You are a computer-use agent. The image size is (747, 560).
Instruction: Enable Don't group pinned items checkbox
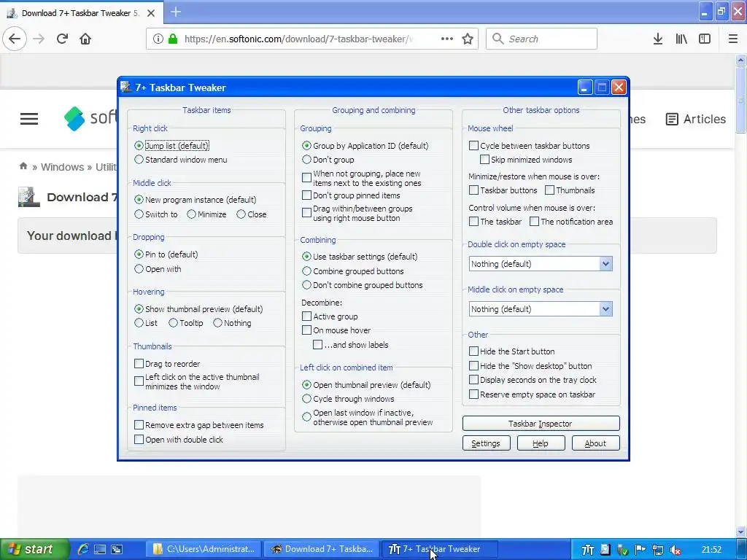(x=306, y=195)
